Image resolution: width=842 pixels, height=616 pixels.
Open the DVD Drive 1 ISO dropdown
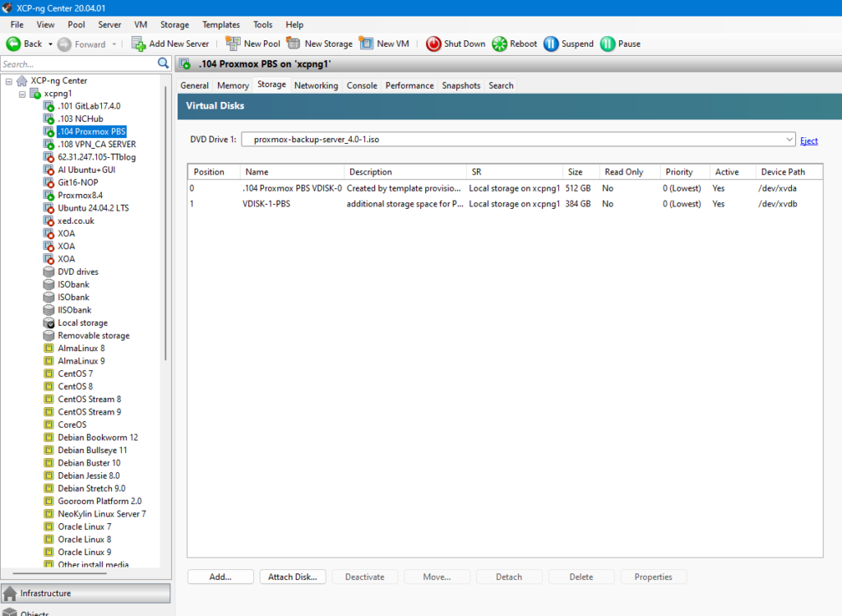click(x=789, y=140)
